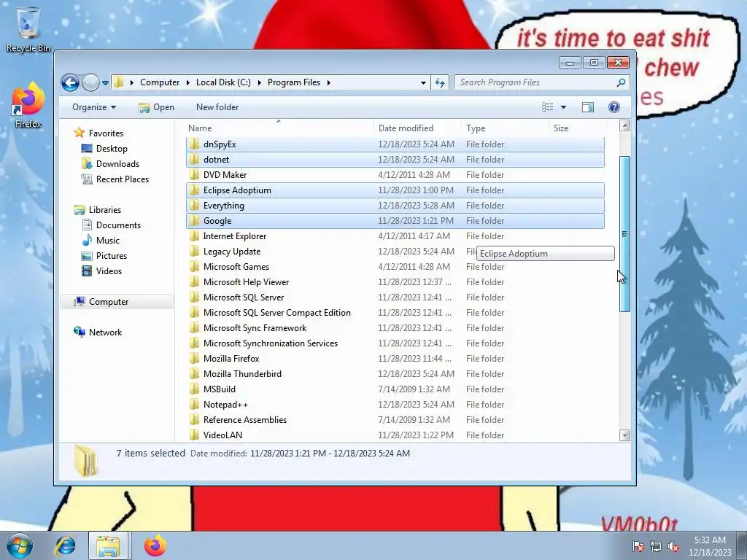Expand arrow after Computer breadcrumb
Viewport: 747px width, 560px height.
coord(188,83)
